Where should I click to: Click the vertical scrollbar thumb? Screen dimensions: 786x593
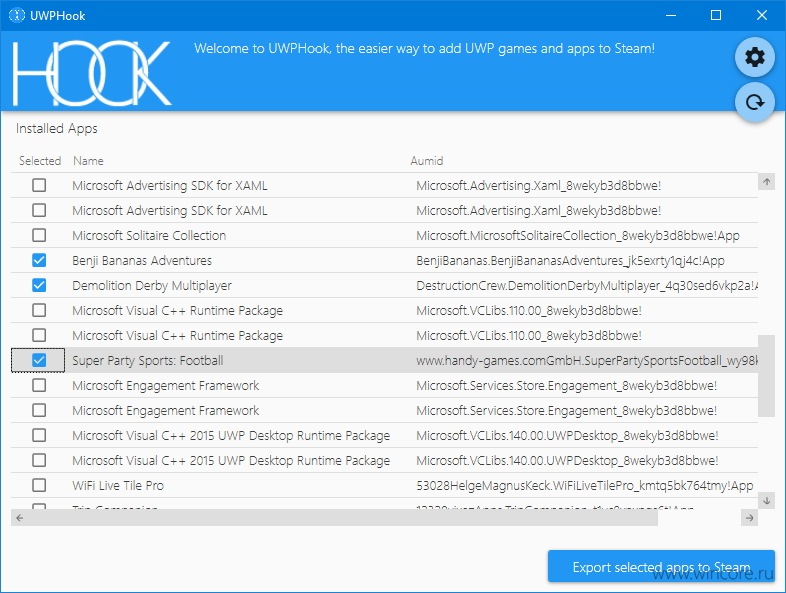coord(766,376)
